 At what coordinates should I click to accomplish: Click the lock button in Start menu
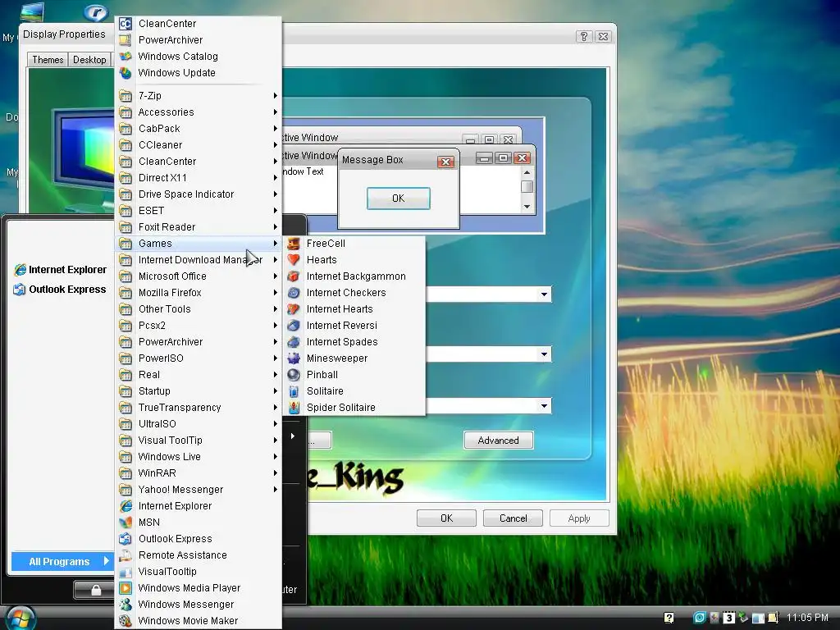pyautogui.click(x=95, y=590)
